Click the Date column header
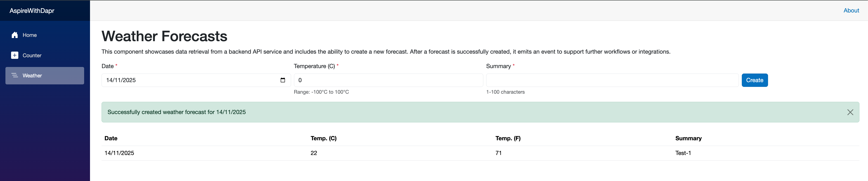This screenshot has height=181, width=868. click(x=111, y=138)
